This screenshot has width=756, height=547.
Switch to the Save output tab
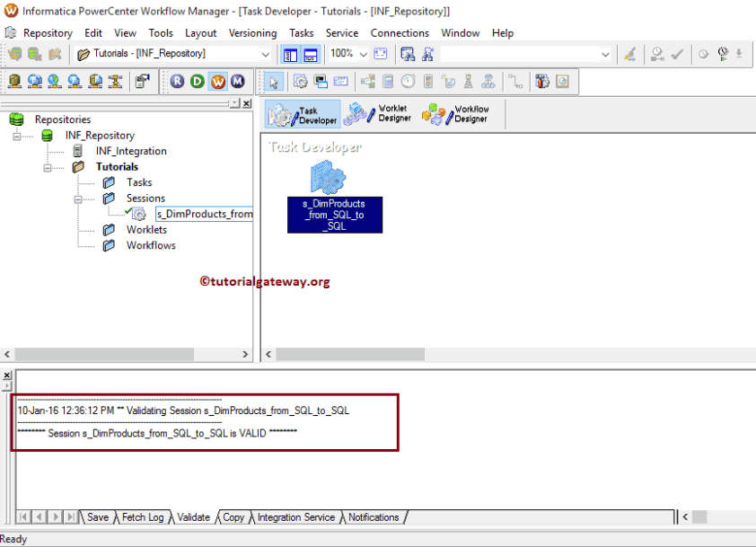pos(98,517)
